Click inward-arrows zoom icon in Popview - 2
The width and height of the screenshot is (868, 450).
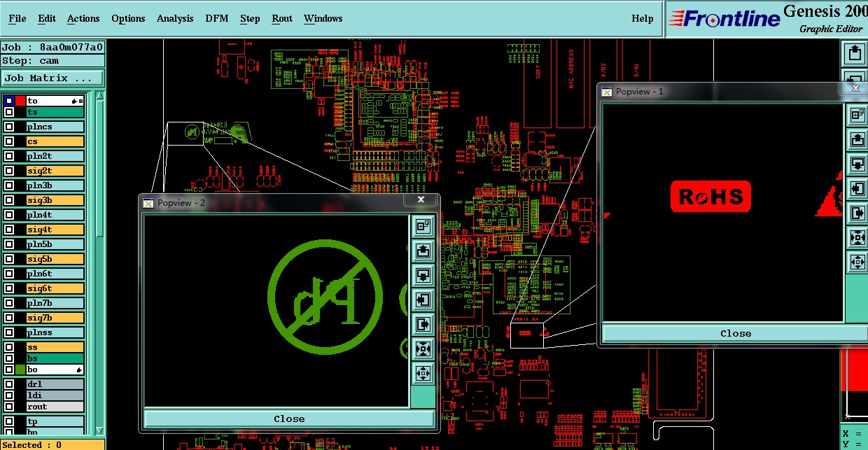click(x=423, y=349)
